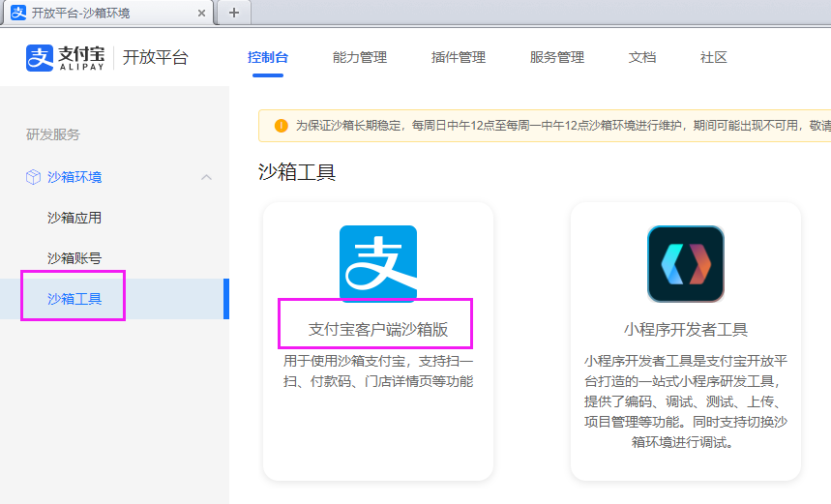
Task: Click the orange warning icon in the notice
Action: point(281,126)
